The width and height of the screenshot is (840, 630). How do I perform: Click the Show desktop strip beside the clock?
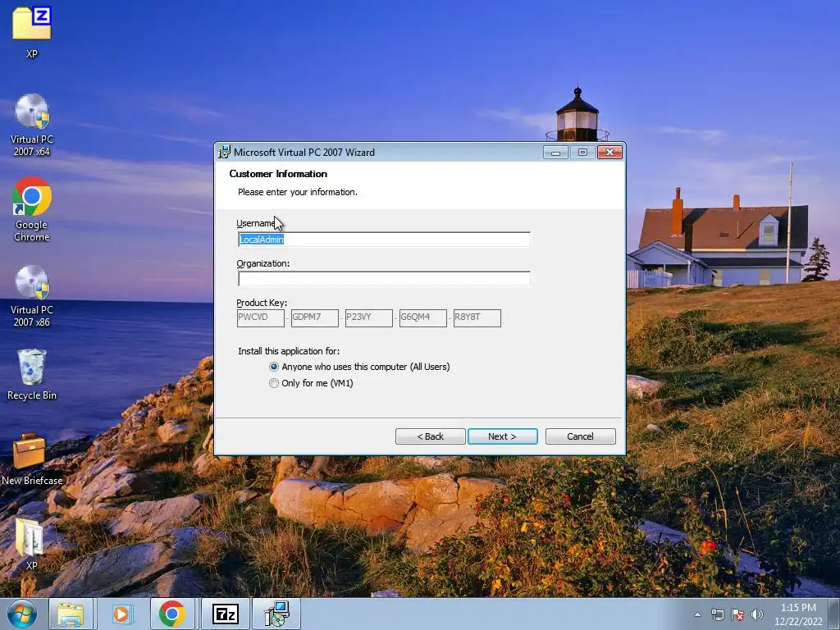[836, 614]
